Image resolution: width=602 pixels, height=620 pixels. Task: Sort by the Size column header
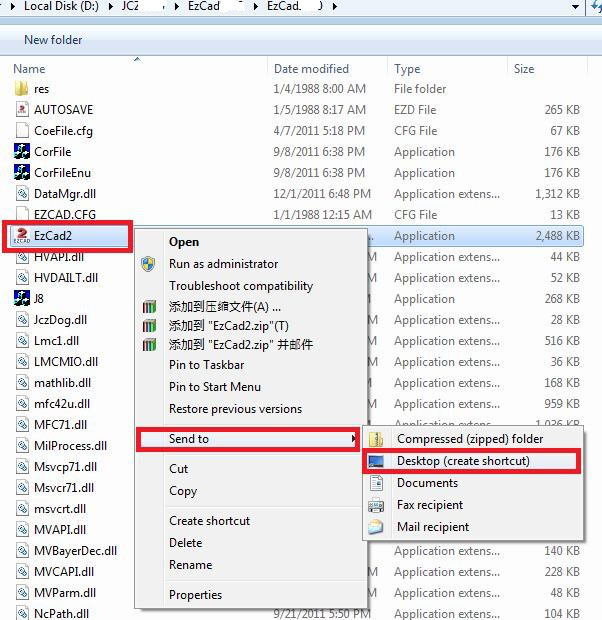pos(524,69)
